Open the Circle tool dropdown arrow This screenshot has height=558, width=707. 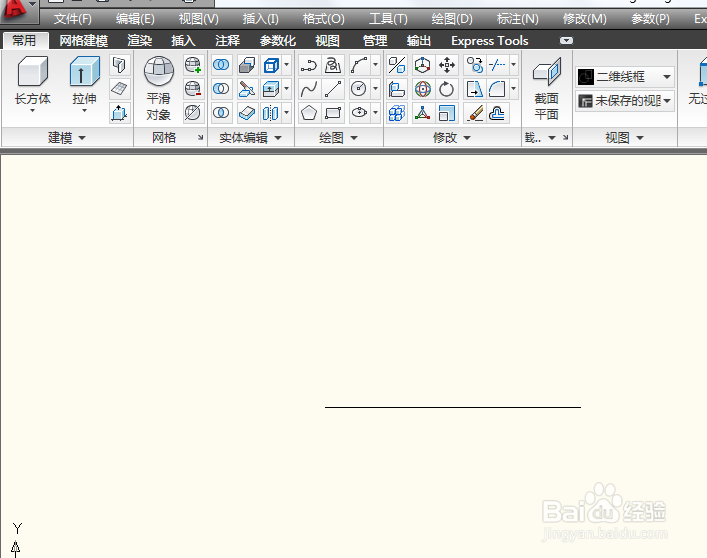[375, 89]
